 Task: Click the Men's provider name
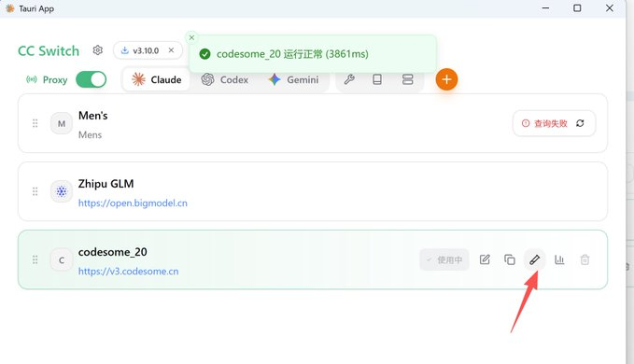pos(93,116)
